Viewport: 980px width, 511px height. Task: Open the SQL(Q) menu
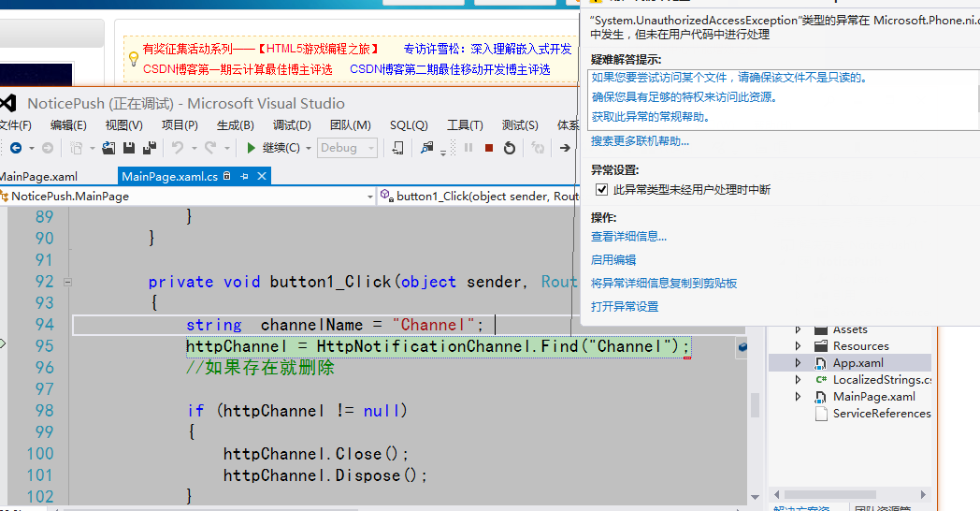click(x=409, y=125)
